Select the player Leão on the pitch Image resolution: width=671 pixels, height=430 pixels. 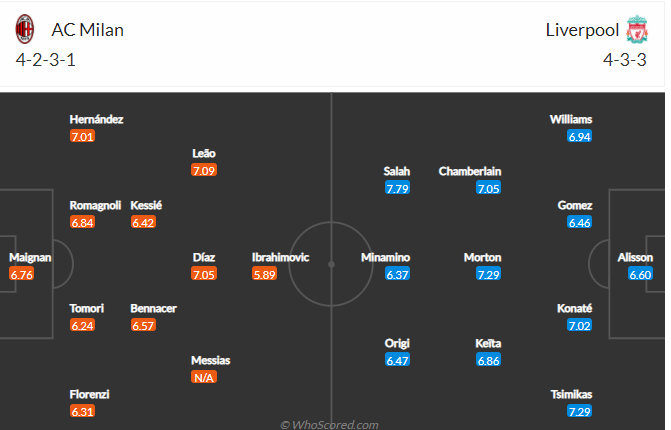pos(204,154)
